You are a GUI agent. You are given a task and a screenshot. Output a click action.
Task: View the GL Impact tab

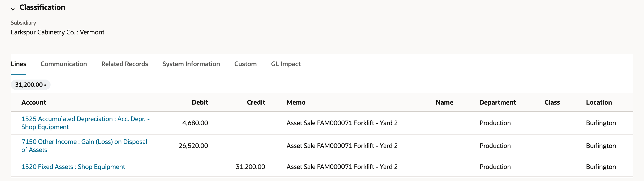286,64
